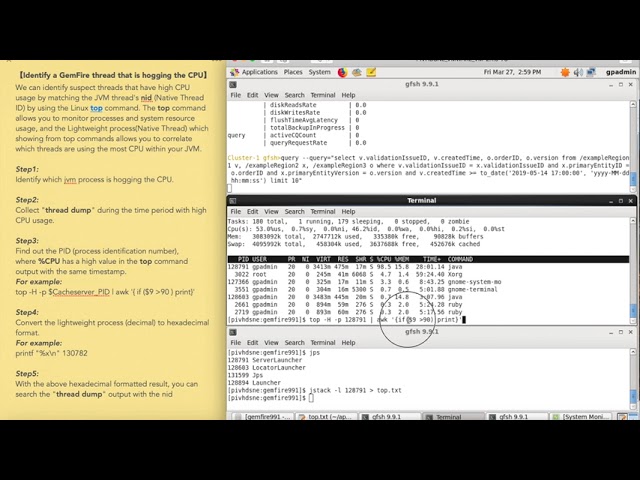
Task: Click PID 128791 java row in top output
Action: (345, 267)
